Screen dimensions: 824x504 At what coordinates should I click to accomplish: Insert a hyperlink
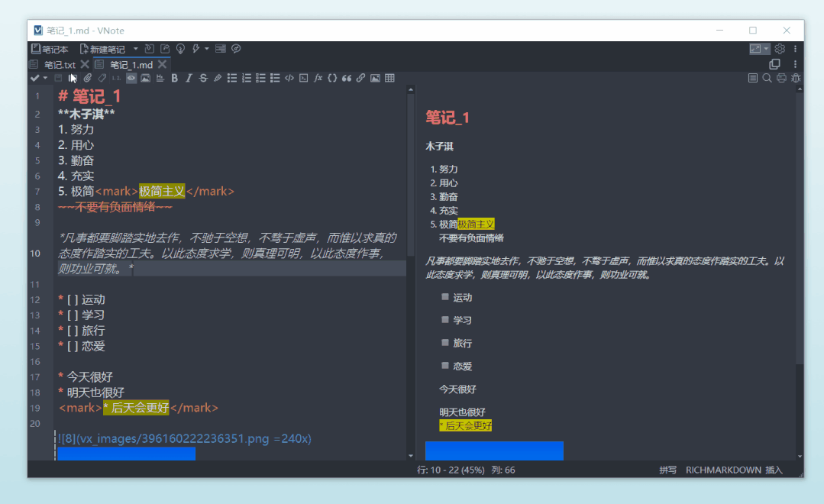coord(361,79)
